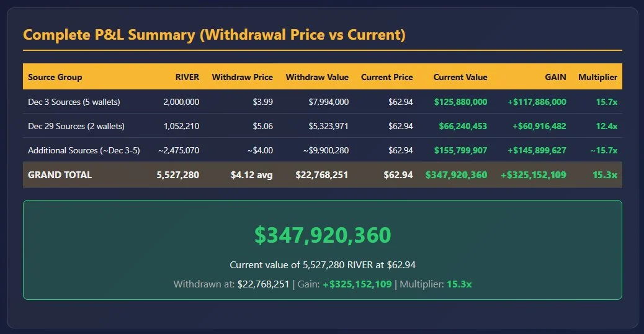Click the Current Value column header
The height and width of the screenshot is (334, 644).
[x=460, y=77]
